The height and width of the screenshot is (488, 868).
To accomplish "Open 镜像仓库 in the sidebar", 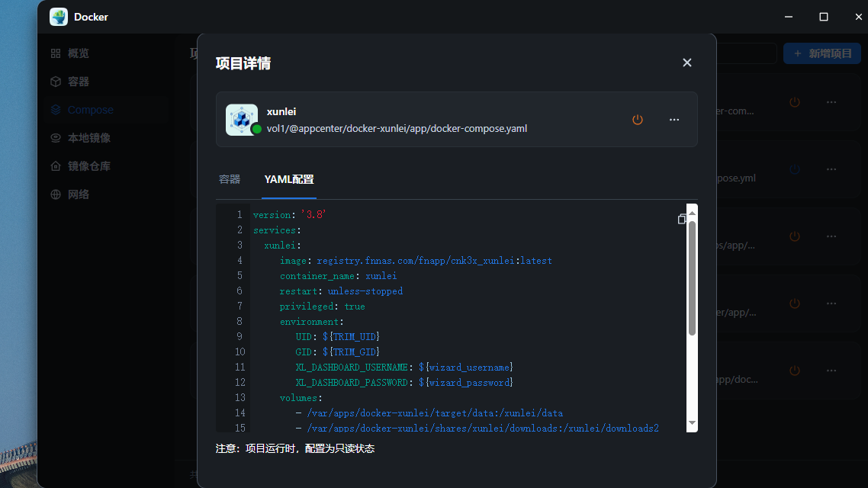I will (x=88, y=166).
